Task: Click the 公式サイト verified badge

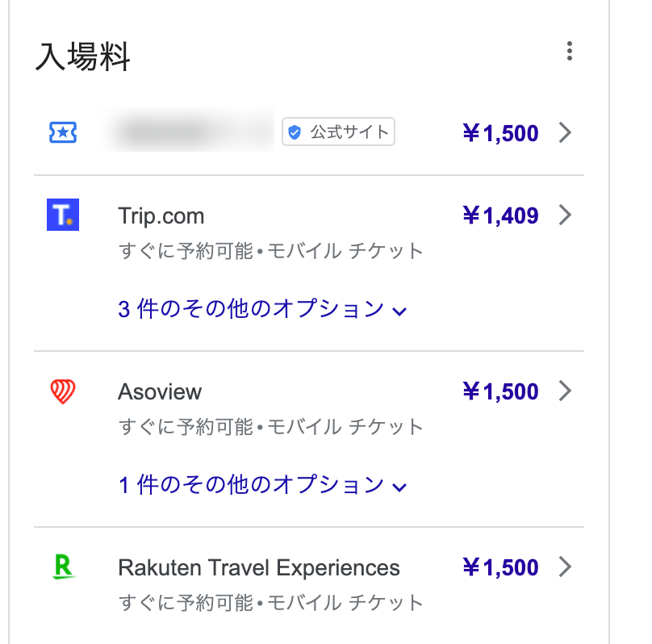Action: [x=338, y=132]
